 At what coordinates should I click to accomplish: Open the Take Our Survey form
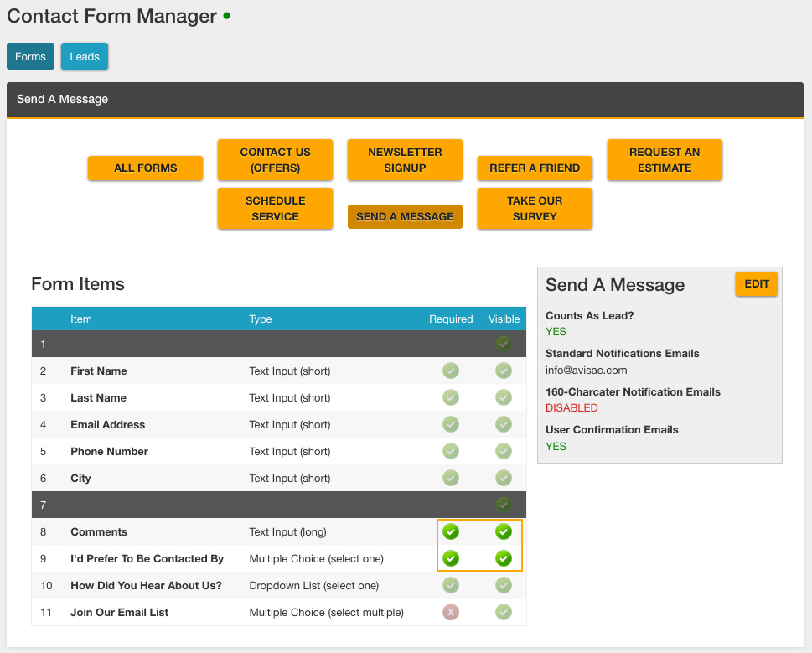(535, 209)
